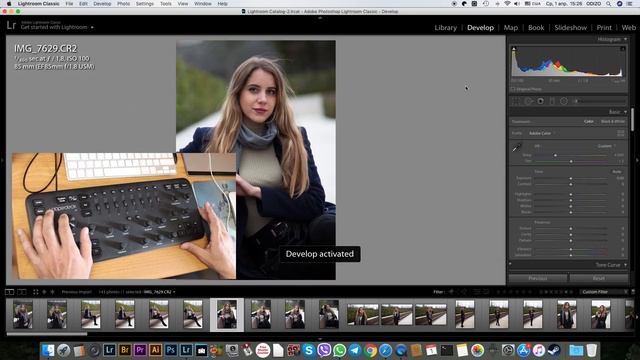
Task: Click Auto tone button
Action: click(x=617, y=172)
